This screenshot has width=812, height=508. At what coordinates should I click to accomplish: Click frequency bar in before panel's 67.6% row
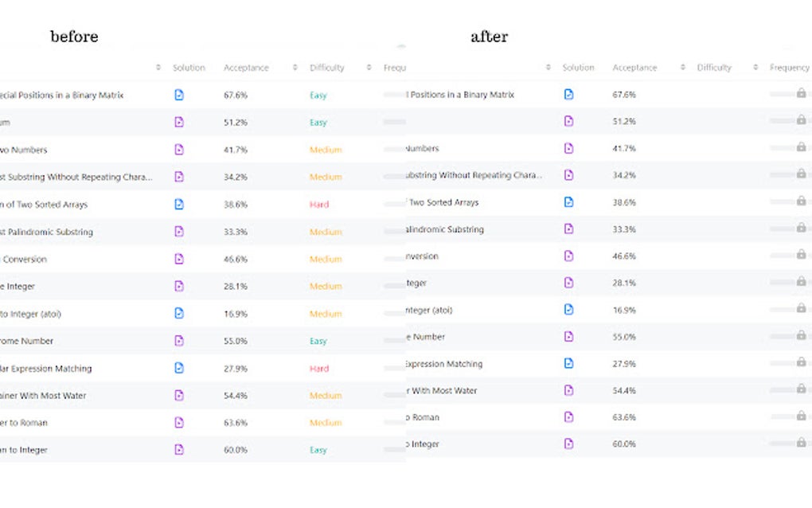click(394, 95)
